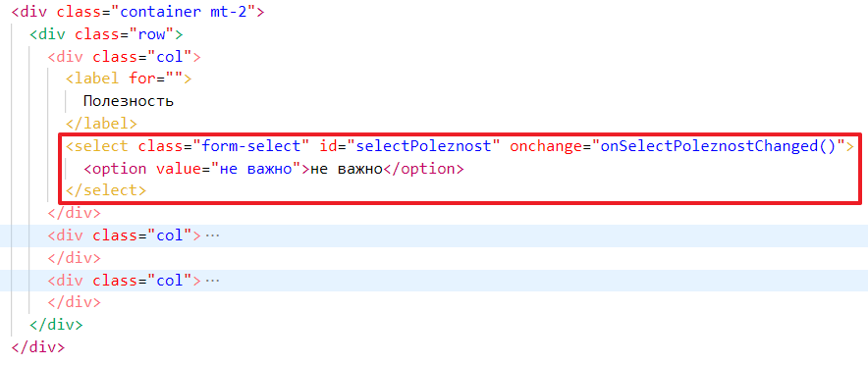Expand the second collapsed col div ellipsis
This screenshot has height=365, width=868.
(x=212, y=281)
